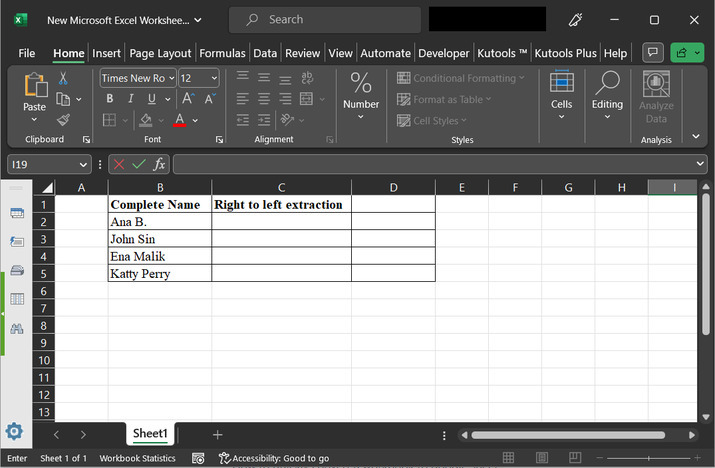715x468 pixels.
Task: Click the Find binoculars icon in sidebar
Action: point(16,327)
